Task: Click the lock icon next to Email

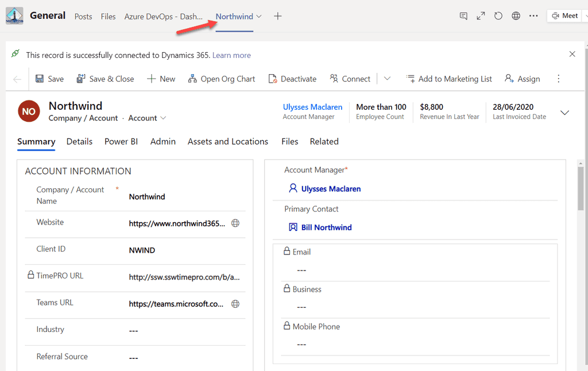Action: pos(287,251)
